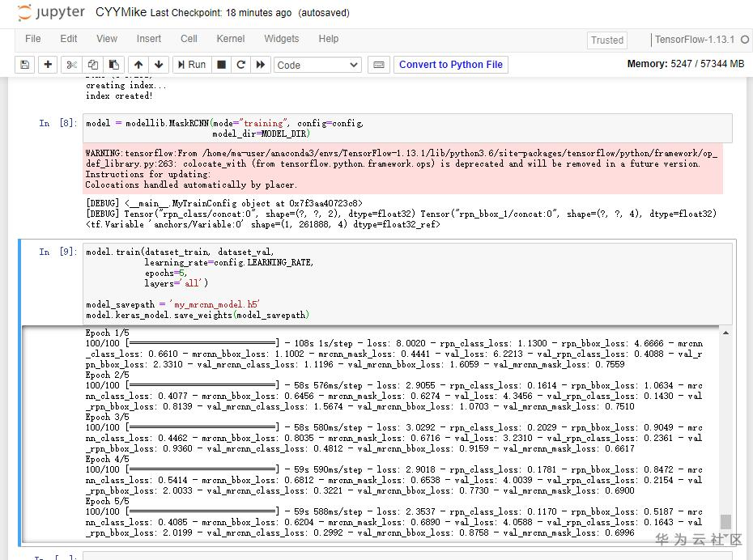
Task: Click the Epoch 5/5 output line
Action: click(107, 501)
